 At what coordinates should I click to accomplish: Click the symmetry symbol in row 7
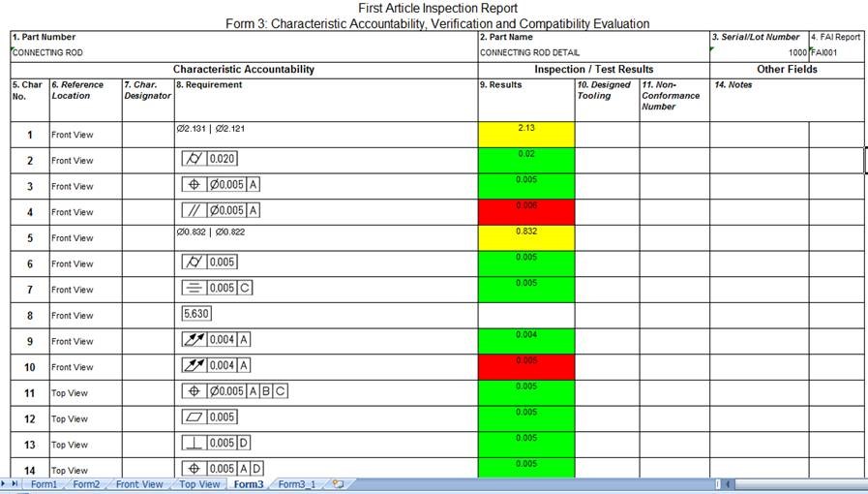194,288
